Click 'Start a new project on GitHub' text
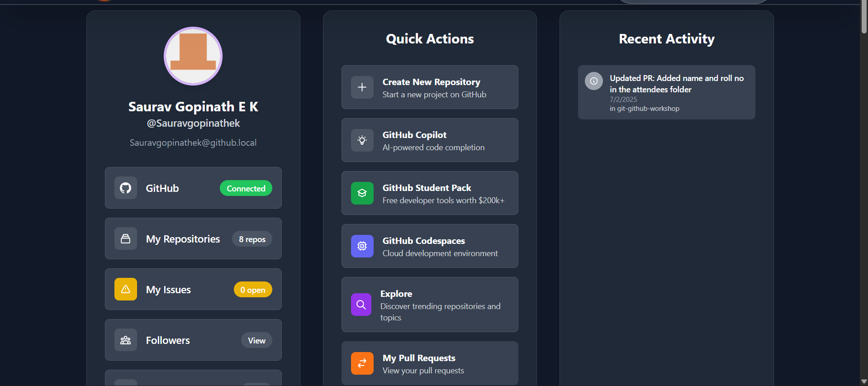The height and width of the screenshot is (386, 868). (434, 95)
